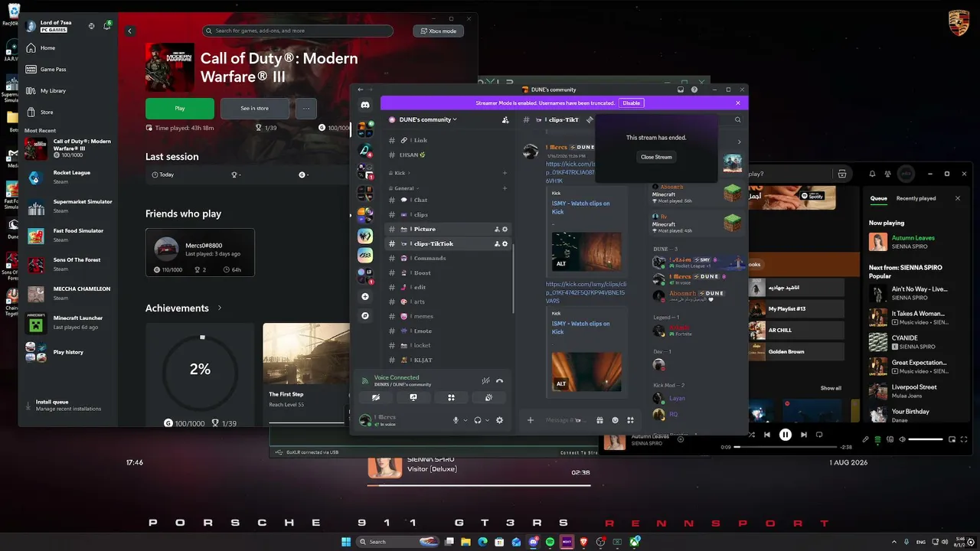Open Spotify lyrics microphone icon

866,439
